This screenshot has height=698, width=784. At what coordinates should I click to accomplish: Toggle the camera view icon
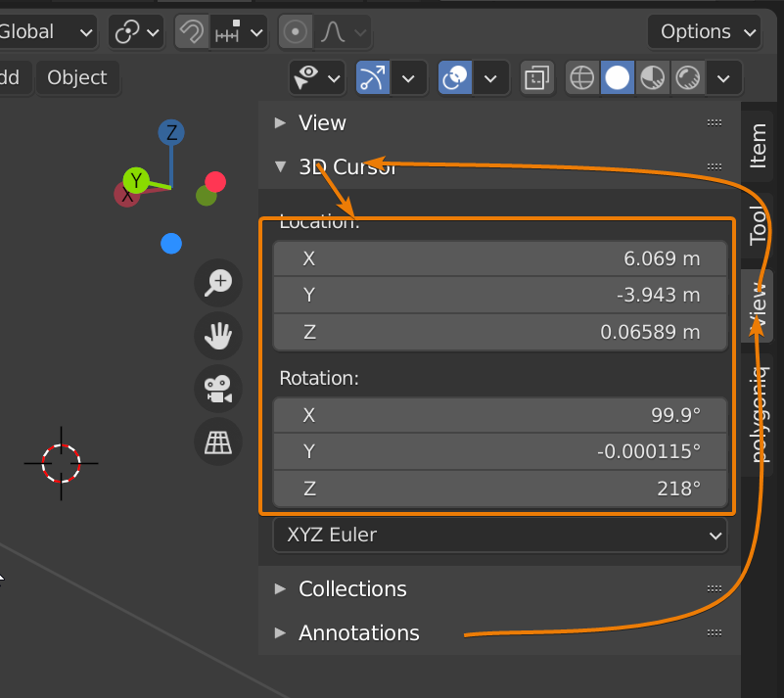pyautogui.click(x=217, y=390)
